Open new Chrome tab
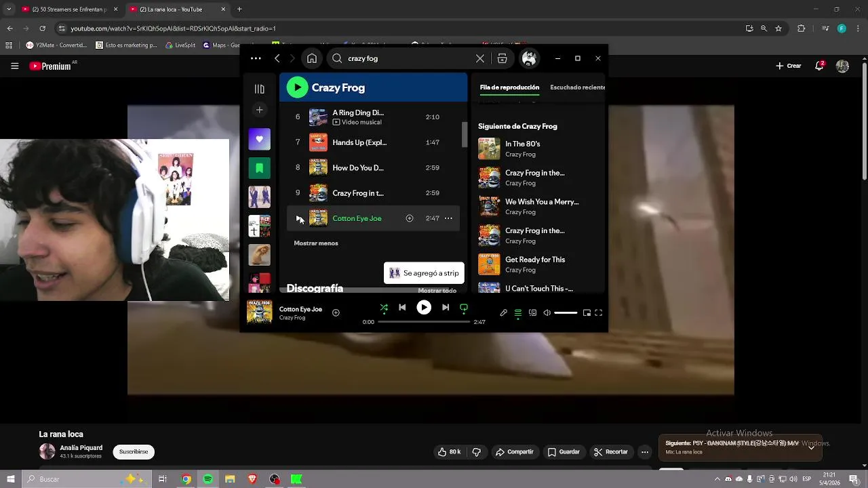Screen dimensions: 868x488 (239, 9)
